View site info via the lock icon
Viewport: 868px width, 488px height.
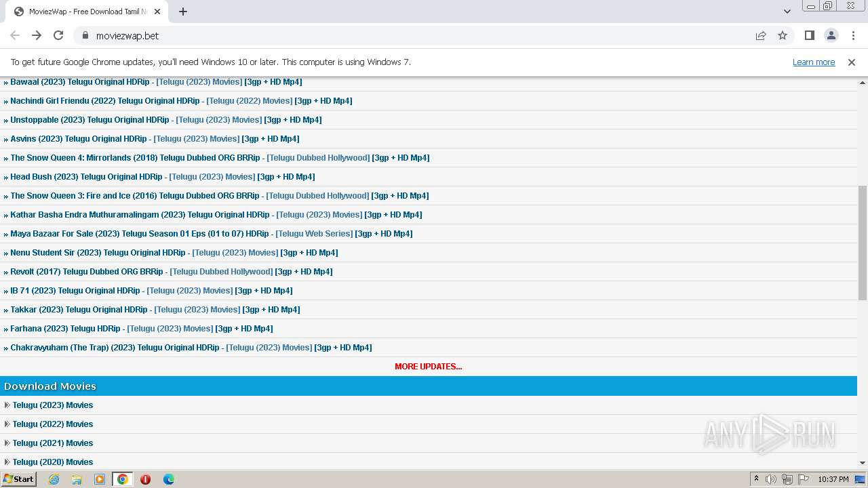tap(85, 35)
